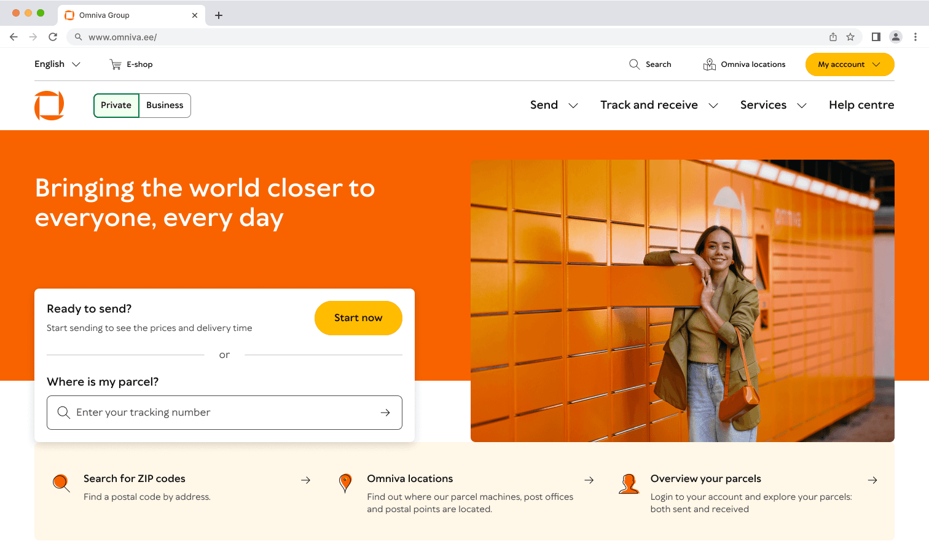Open the Services menu
Viewport: 929px width, 560px height.
pyautogui.click(x=774, y=105)
